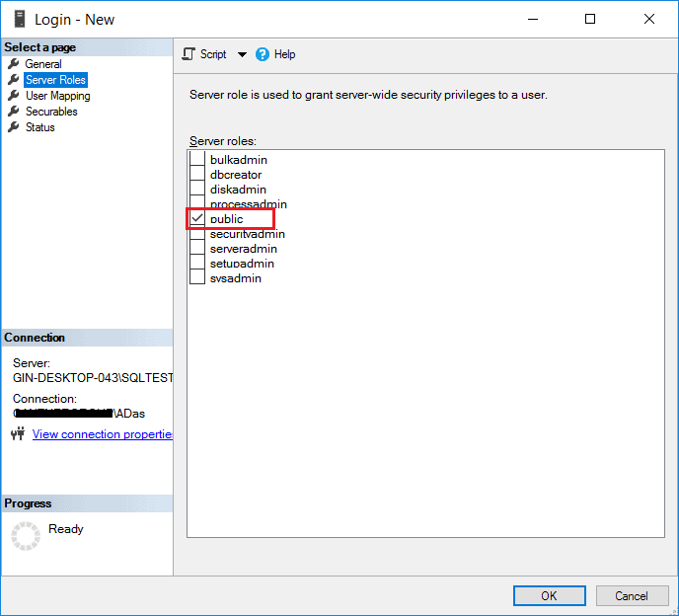Click the wrench icon beside Securables
The height and width of the screenshot is (616, 679).
click(x=14, y=112)
